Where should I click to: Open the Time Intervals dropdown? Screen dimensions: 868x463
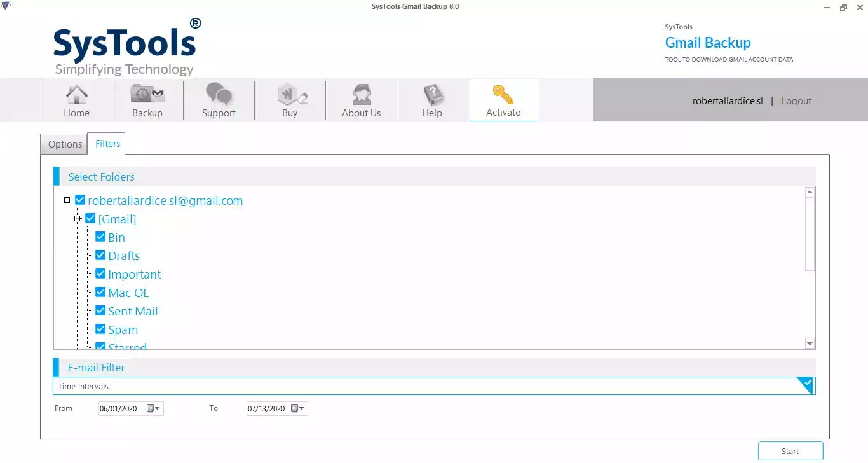pos(806,385)
